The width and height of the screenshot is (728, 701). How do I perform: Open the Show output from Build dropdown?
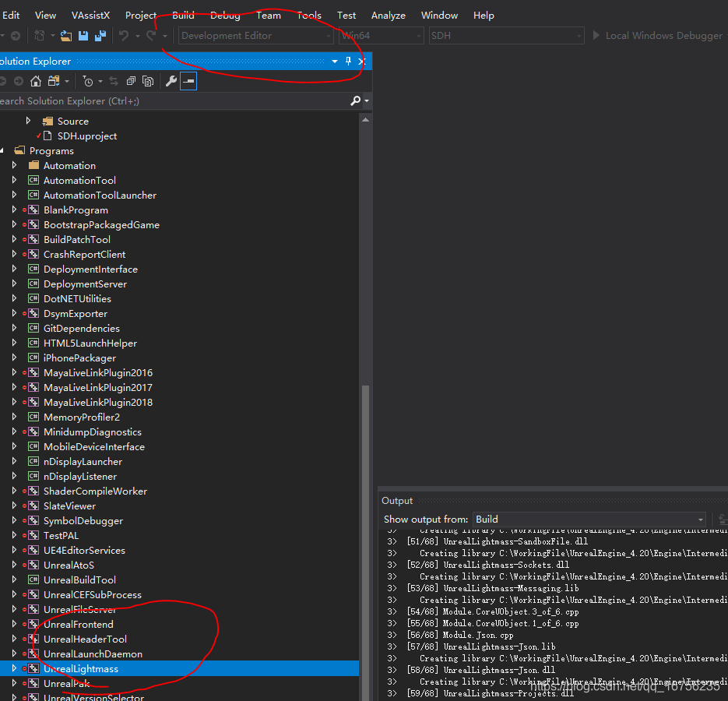click(589, 520)
